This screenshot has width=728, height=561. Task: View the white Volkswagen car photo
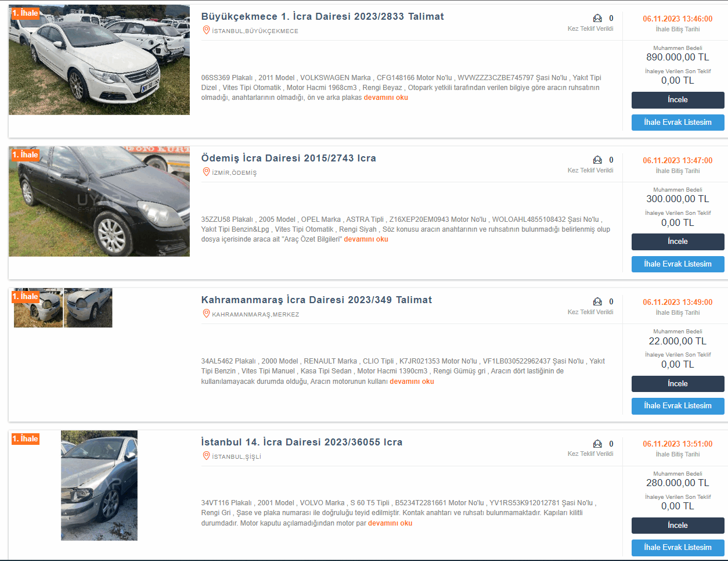click(x=99, y=60)
